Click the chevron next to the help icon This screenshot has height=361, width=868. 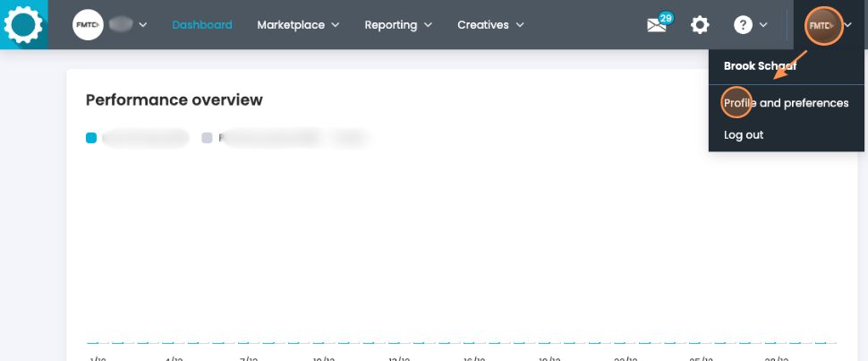click(x=763, y=25)
